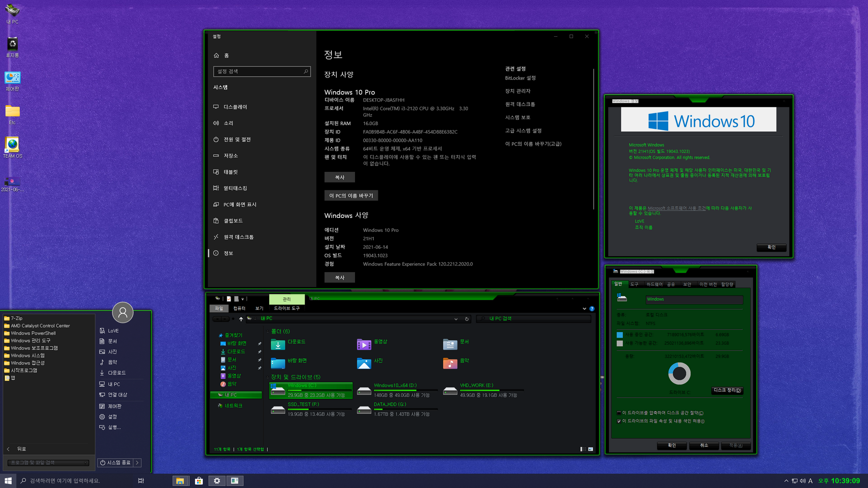868x488 pixels.
Task: Open the Quick Access toolbar dropdown arrow
Action: pyautogui.click(x=243, y=299)
